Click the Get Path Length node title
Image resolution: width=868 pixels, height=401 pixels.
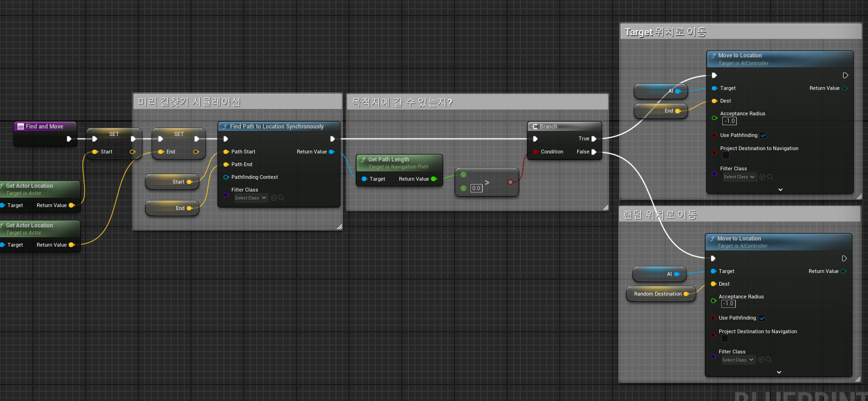click(x=389, y=160)
